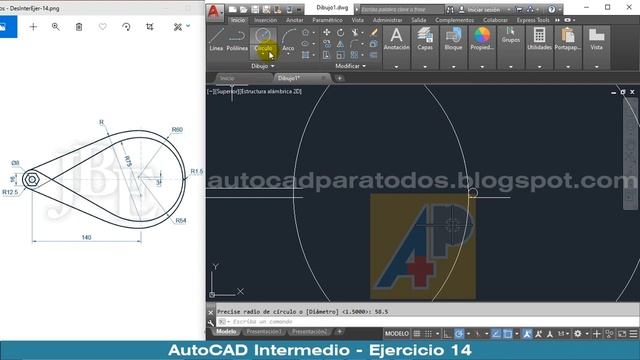Toggle the grid display in status bar
Viewport: 640px width, 360px height.
click(417, 334)
